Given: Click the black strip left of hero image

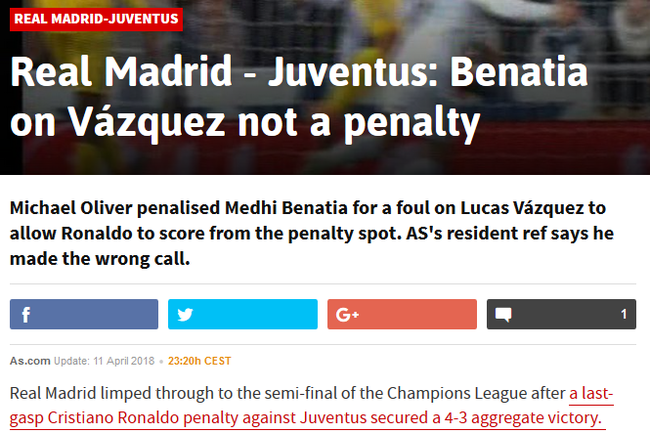Looking at the screenshot, I should (x=11, y=157).
